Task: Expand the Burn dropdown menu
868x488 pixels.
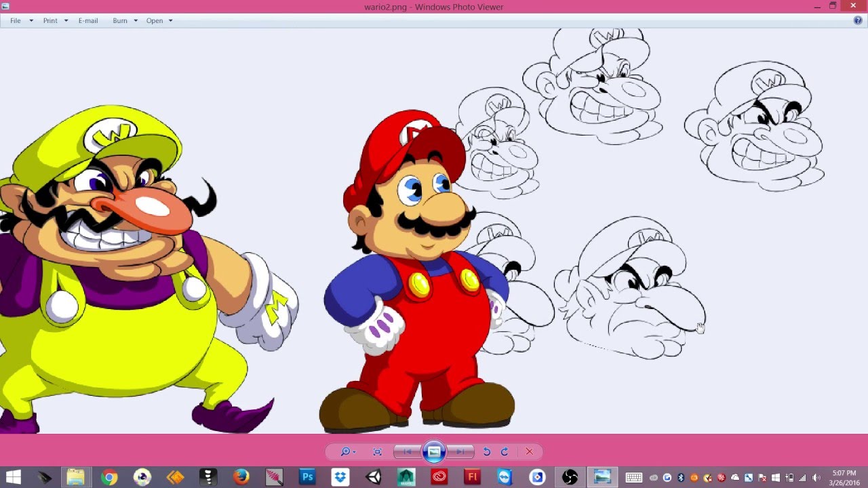Action: 125,20
